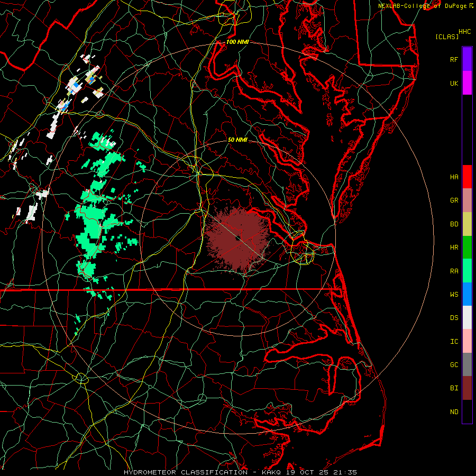Click the 'ND' legend label
476x476 pixels.
(454, 412)
